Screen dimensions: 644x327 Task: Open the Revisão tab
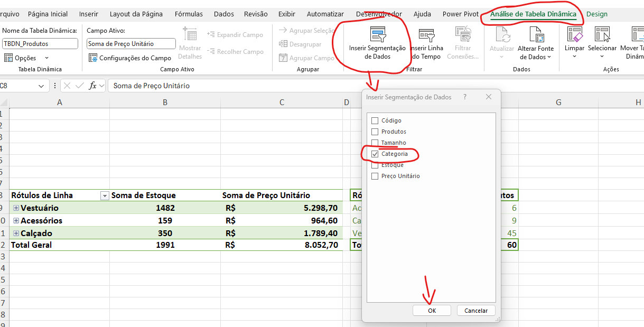(x=256, y=14)
